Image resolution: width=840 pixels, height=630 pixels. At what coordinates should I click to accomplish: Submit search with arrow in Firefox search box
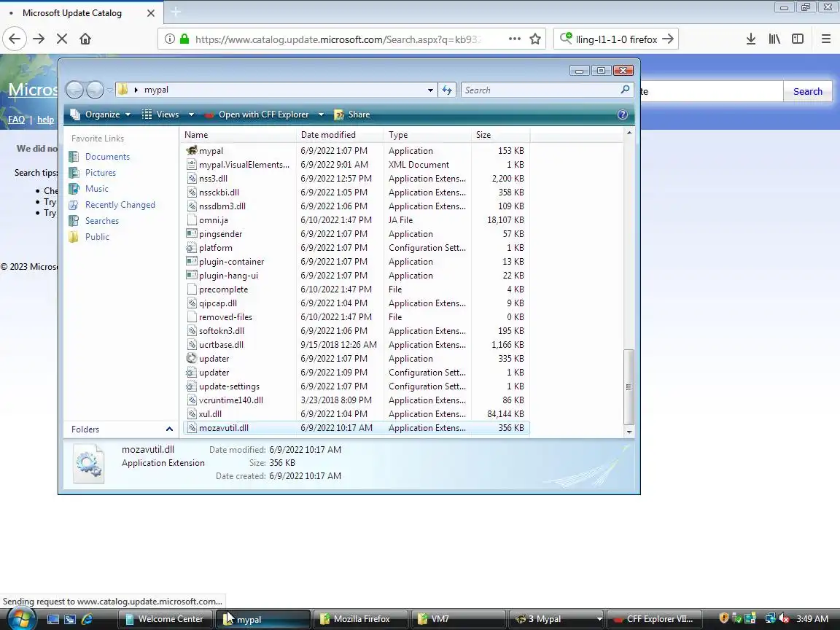[667, 39]
